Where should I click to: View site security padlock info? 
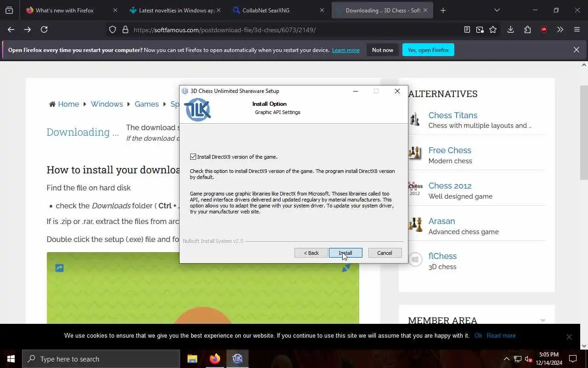coord(125,29)
